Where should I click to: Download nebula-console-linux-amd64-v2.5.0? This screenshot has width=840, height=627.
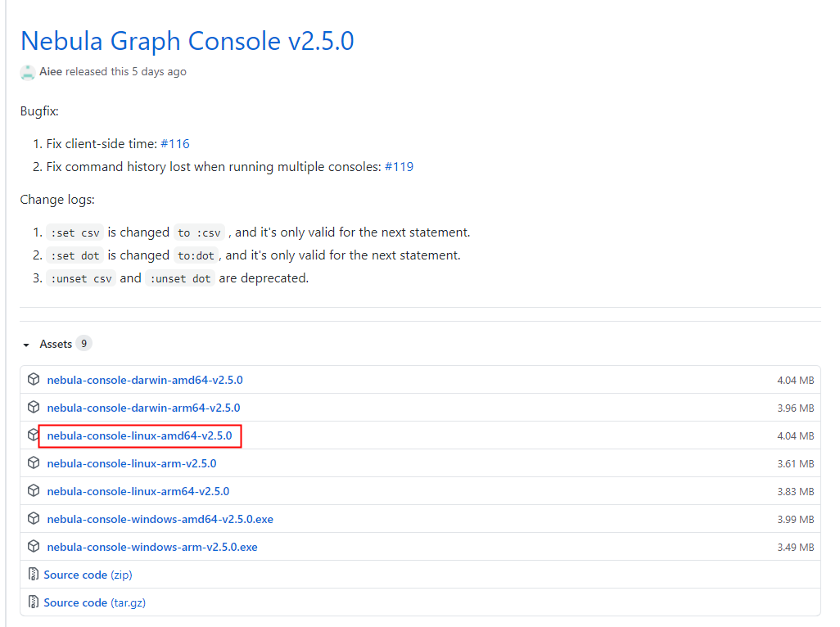coord(139,435)
